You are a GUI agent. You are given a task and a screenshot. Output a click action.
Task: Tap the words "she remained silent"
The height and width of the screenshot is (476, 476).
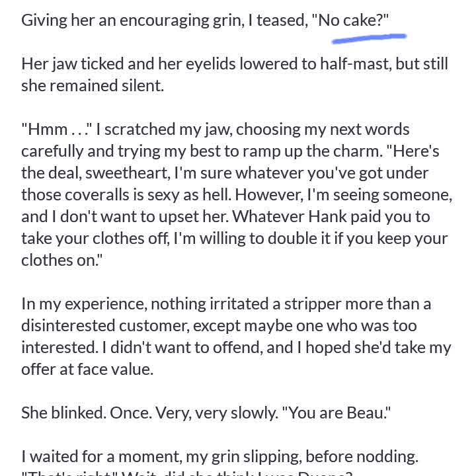tap(93, 85)
